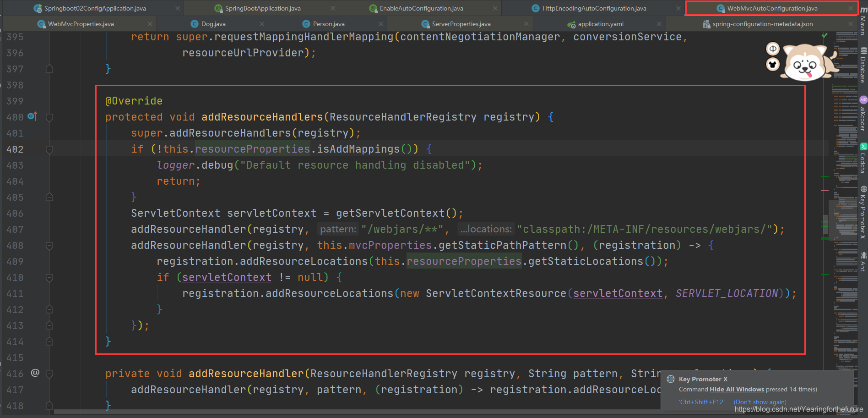868x418 pixels.
Task: Close the Springboot02ConfigApplication.java tab
Action: pyautogui.click(x=178, y=8)
